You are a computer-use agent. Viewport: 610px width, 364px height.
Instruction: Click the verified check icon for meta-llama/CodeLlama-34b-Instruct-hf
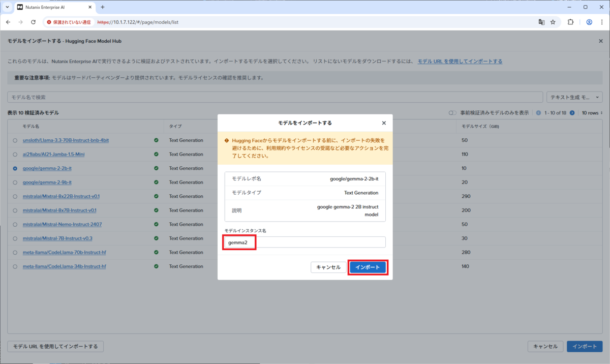[x=156, y=266]
